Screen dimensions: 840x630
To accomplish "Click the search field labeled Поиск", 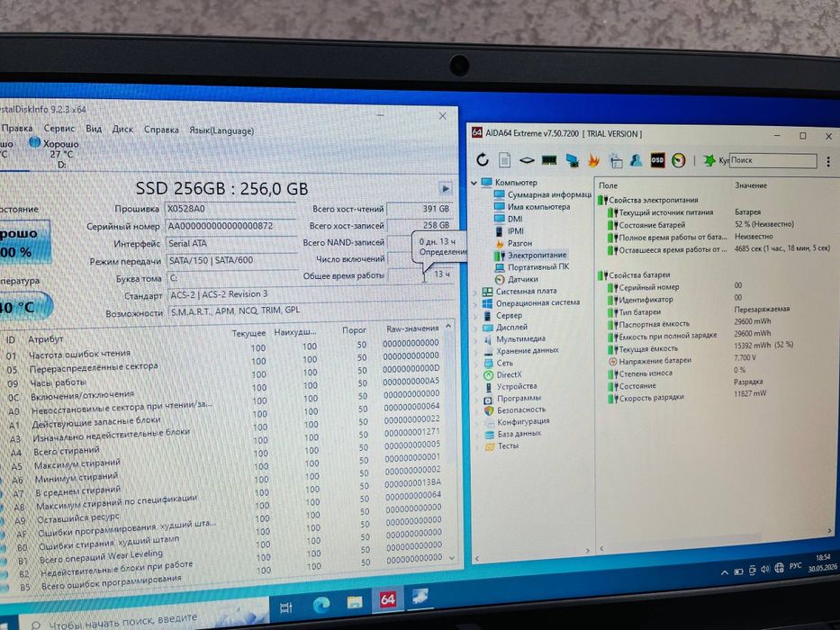I will click(x=773, y=160).
